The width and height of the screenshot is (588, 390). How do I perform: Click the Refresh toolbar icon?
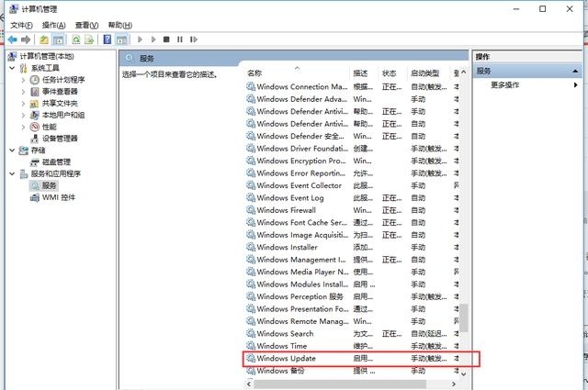[x=76, y=39]
